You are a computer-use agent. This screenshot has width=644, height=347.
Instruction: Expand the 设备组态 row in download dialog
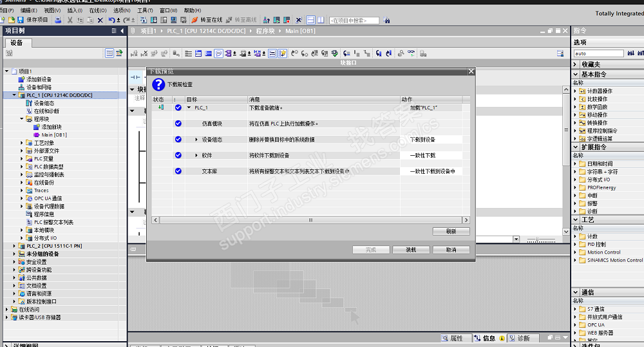pos(196,140)
